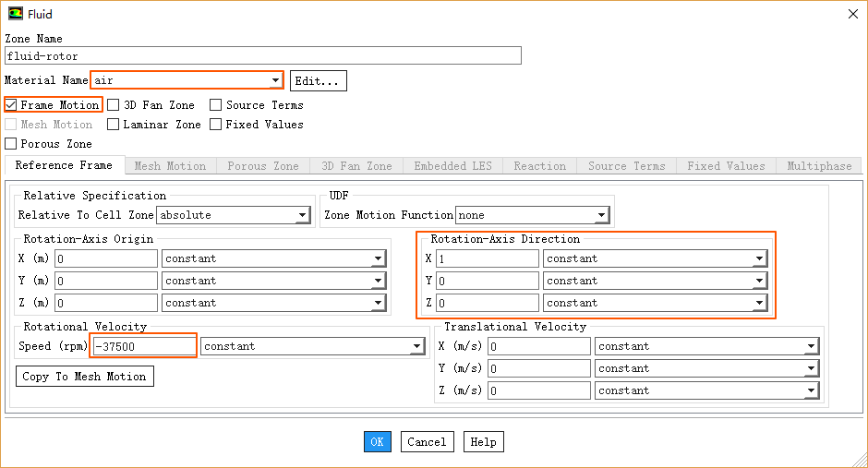
Task: Click the Cancel button
Action: click(427, 442)
